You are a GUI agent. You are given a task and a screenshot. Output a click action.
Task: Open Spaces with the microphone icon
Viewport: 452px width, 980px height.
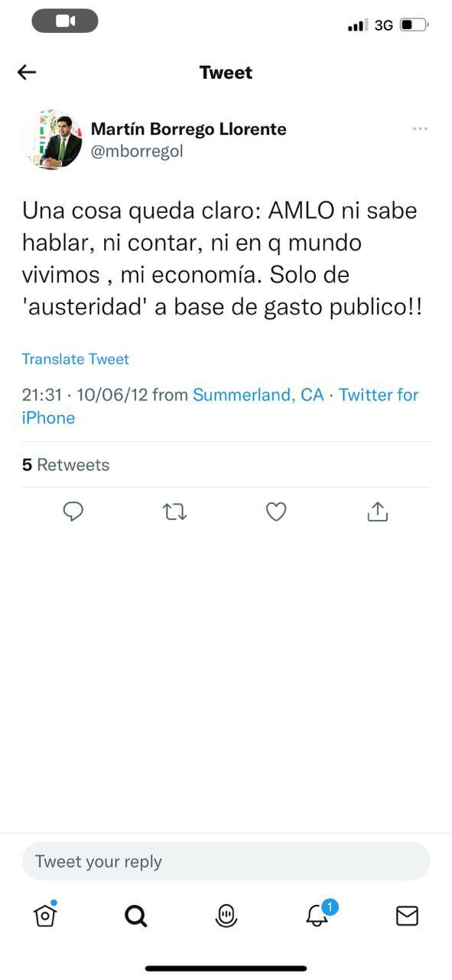[x=226, y=915]
